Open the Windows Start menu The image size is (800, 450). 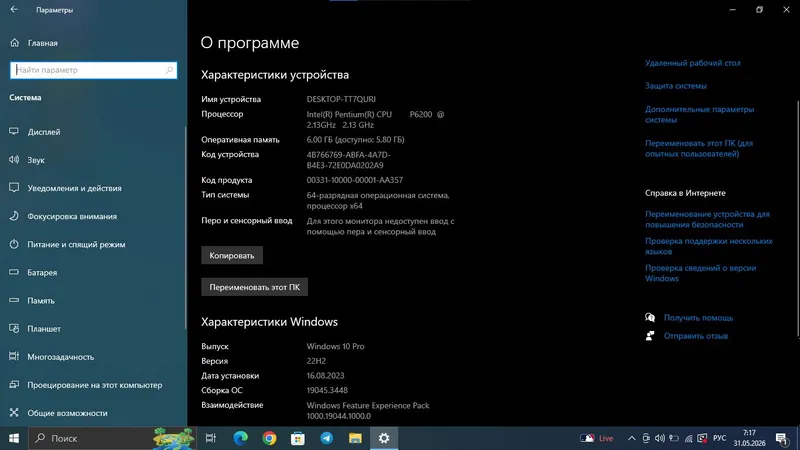pyautogui.click(x=14, y=438)
